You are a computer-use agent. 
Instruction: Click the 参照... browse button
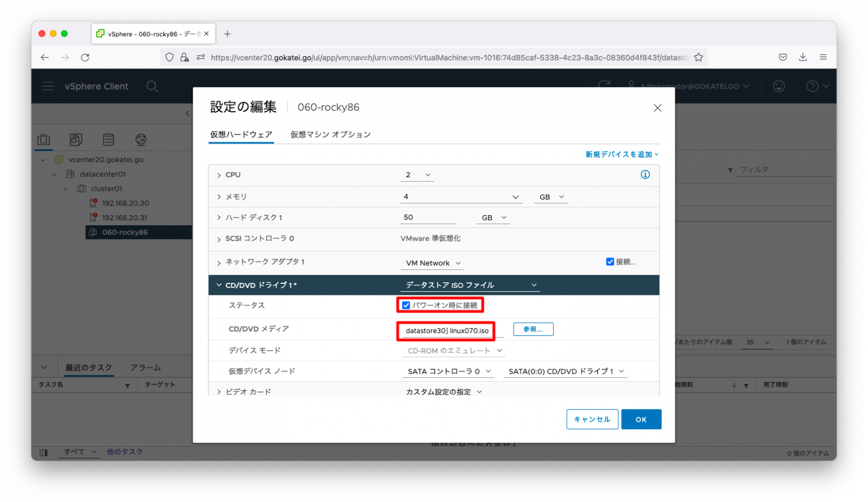click(x=533, y=329)
